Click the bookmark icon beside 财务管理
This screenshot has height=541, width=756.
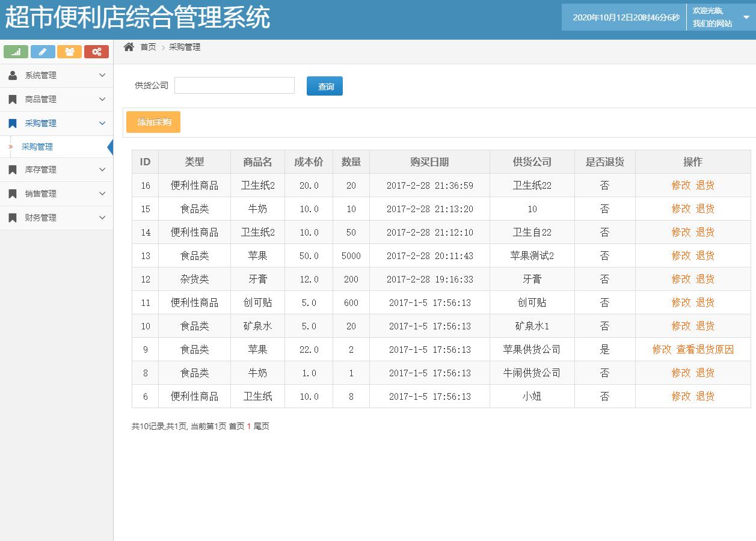click(x=13, y=217)
